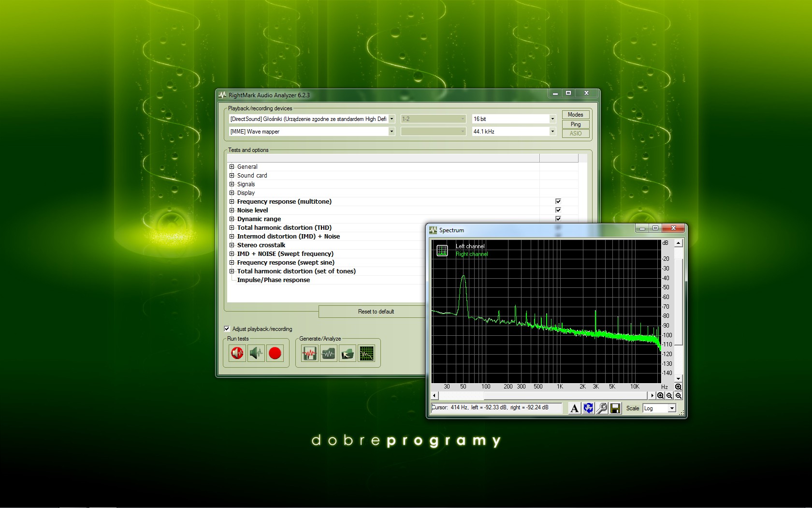Click the red record button in Run tests

[x=275, y=354]
